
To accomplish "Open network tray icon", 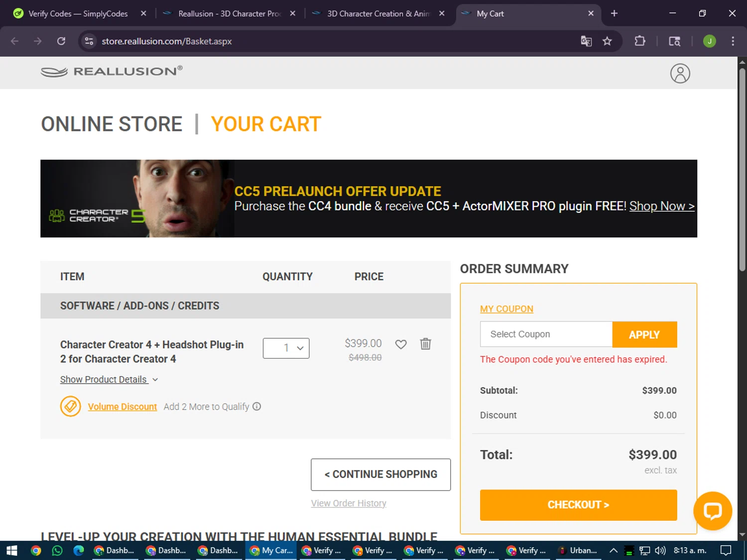I will (x=645, y=550).
